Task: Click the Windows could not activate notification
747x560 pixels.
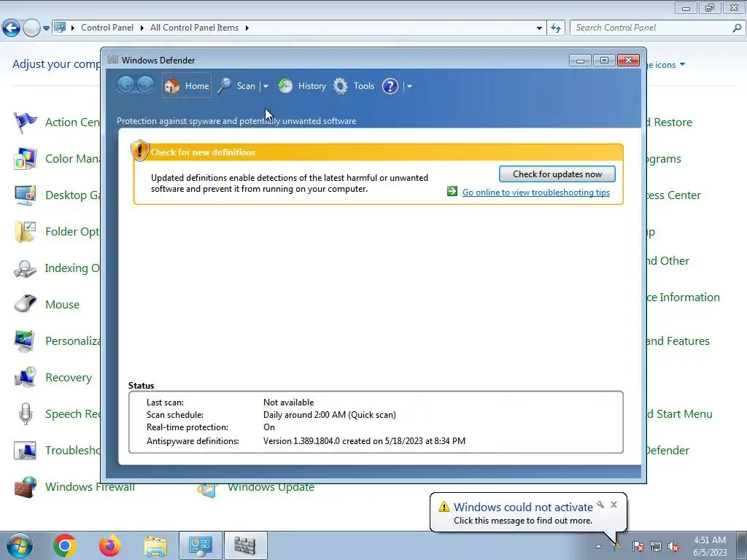Action: (x=522, y=513)
